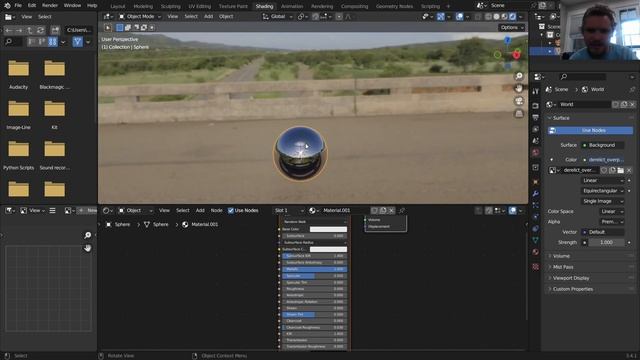640x360 pixels.
Task: Open image file folder icon for derelict_over texture
Action: (620, 170)
